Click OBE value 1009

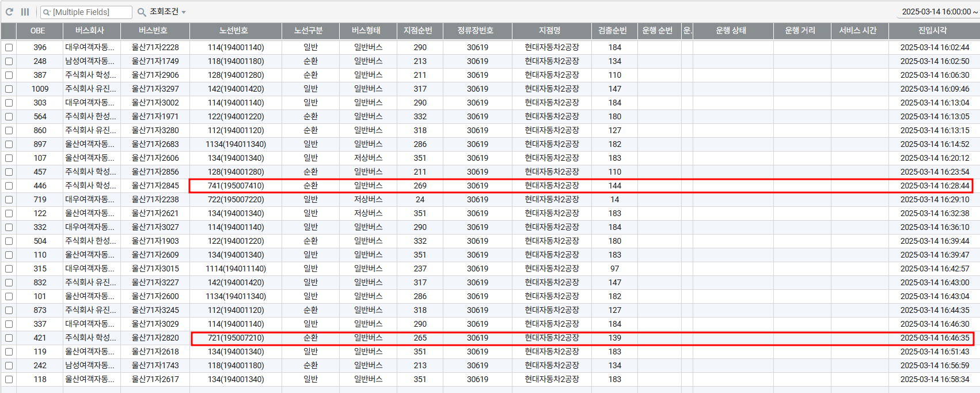tap(40, 89)
